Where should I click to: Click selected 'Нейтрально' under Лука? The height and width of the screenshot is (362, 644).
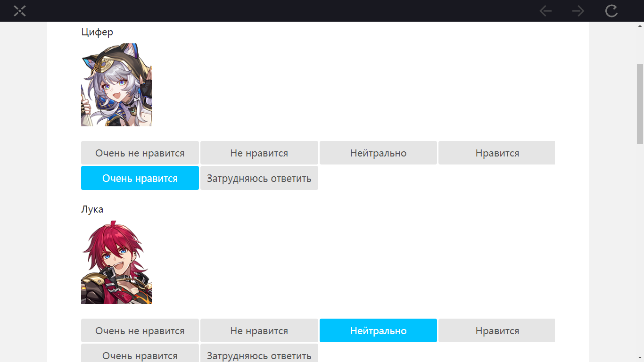coord(378,330)
